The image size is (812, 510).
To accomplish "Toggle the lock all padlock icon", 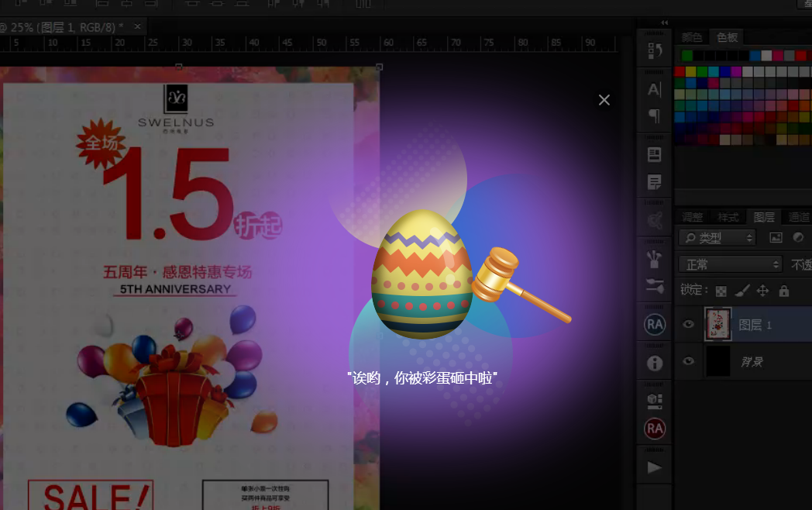I will tap(784, 291).
